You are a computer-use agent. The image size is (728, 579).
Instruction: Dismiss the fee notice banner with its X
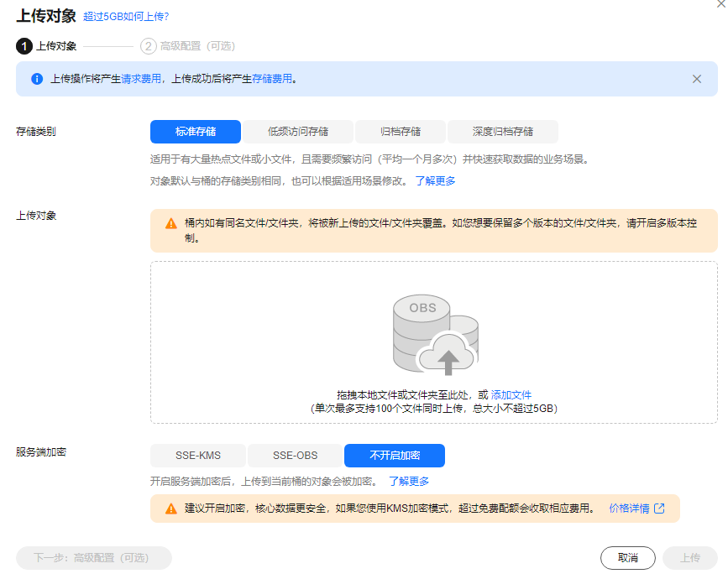pos(696,78)
